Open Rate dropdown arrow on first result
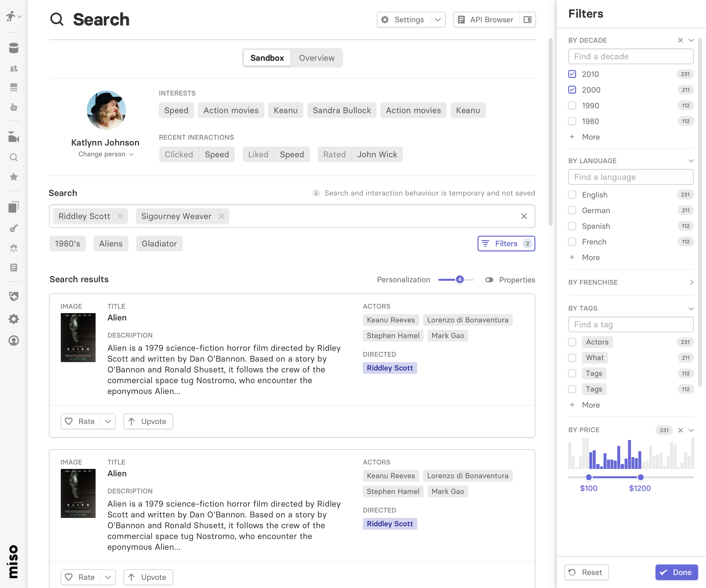 coord(108,421)
